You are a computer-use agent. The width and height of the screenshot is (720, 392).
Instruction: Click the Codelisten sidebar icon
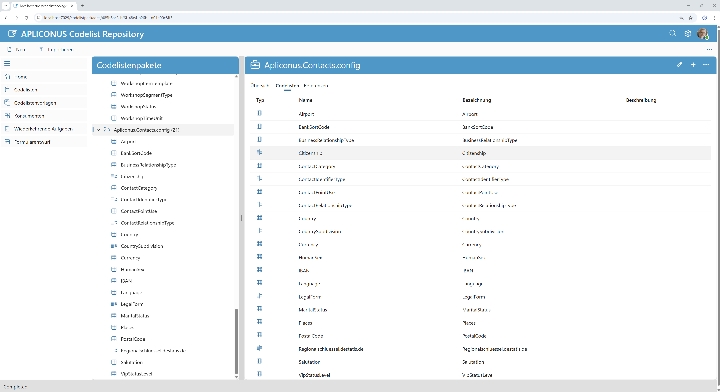tap(7, 90)
